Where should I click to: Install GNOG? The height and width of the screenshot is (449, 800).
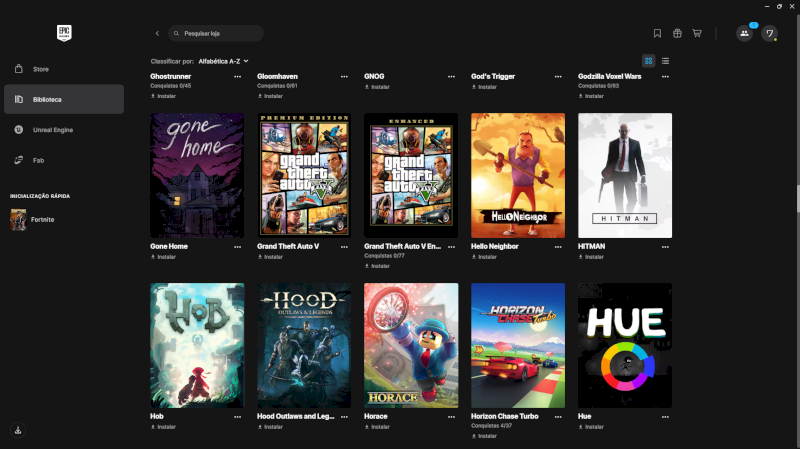pos(377,87)
